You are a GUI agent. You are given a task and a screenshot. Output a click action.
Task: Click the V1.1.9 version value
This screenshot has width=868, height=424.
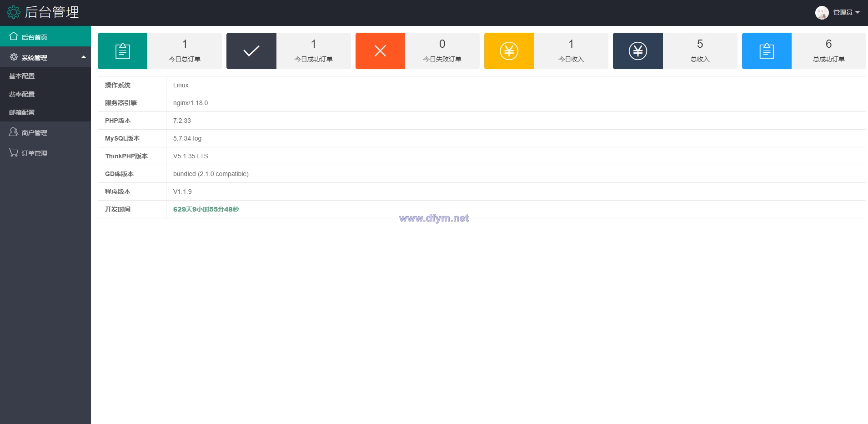pos(182,192)
